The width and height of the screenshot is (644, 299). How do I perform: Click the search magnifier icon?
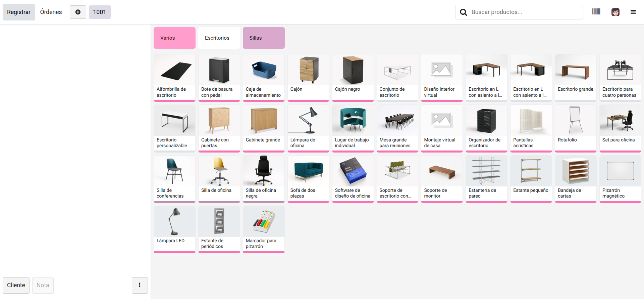click(x=463, y=12)
